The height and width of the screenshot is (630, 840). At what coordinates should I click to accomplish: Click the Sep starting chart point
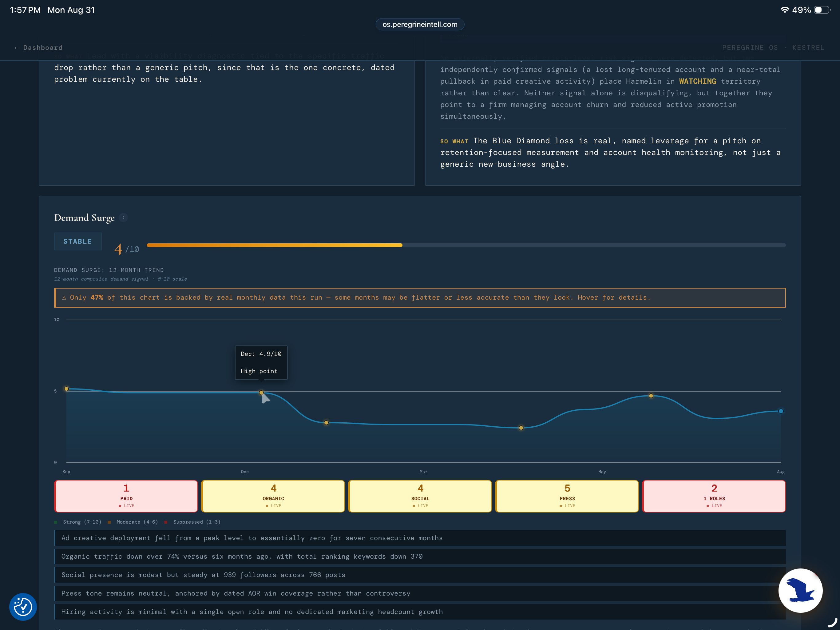[x=66, y=389]
